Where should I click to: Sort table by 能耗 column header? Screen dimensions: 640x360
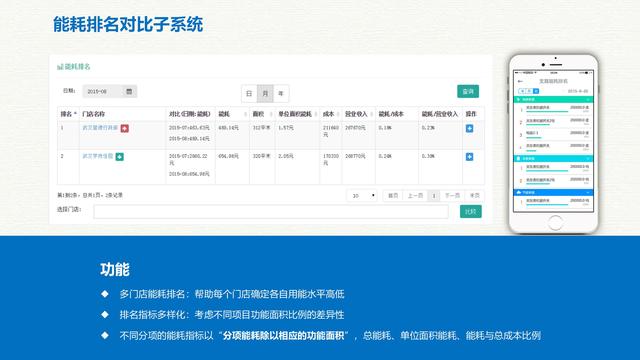coord(232,114)
